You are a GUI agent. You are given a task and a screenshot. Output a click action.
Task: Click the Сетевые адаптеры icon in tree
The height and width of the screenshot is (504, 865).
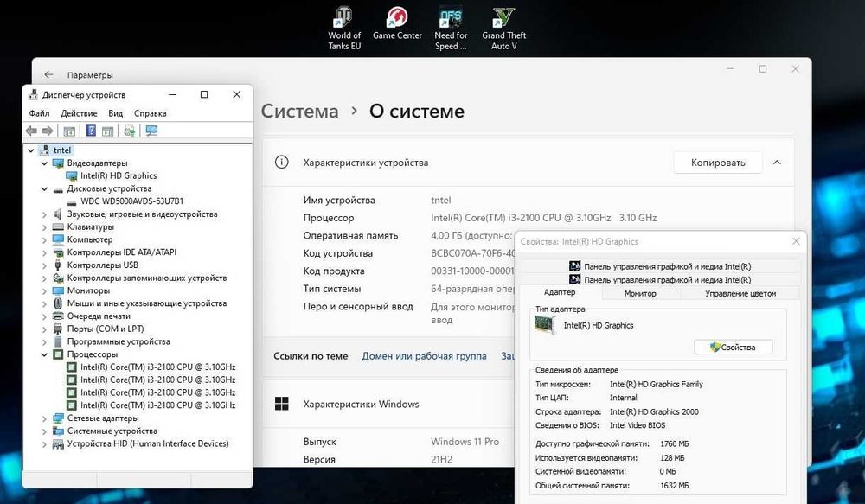(x=58, y=418)
